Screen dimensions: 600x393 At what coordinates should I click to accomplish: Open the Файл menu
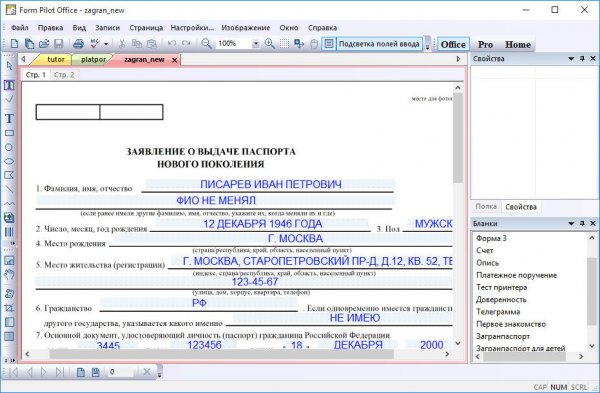pyautogui.click(x=20, y=28)
